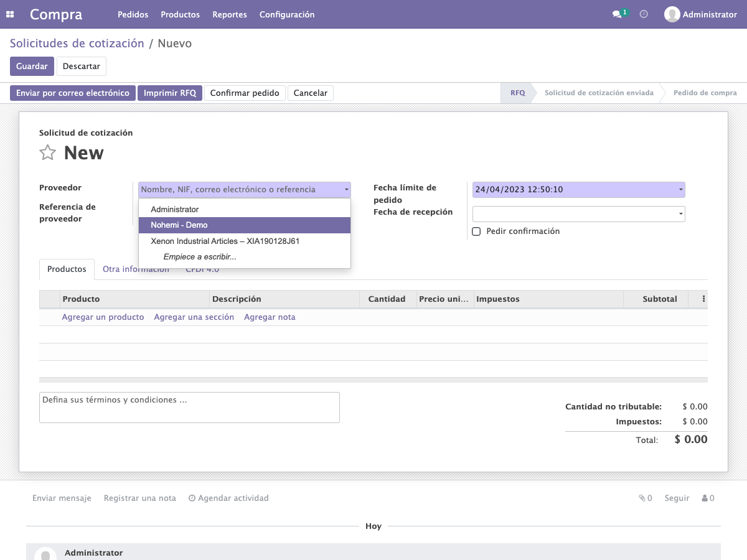
Task: Select Nohemi - Demo from the supplier list
Action: tap(245, 225)
